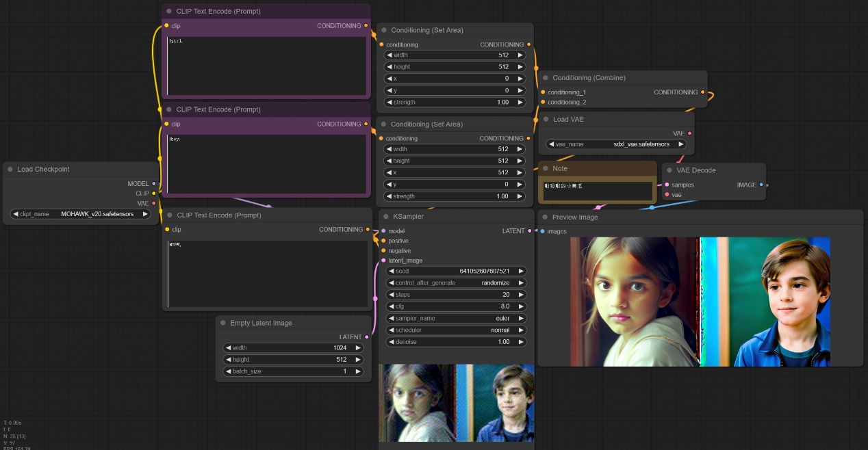Click the Conditioning (Combine) node's collapse dot
Viewport: 868px width, 450px height.
click(546, 78)
